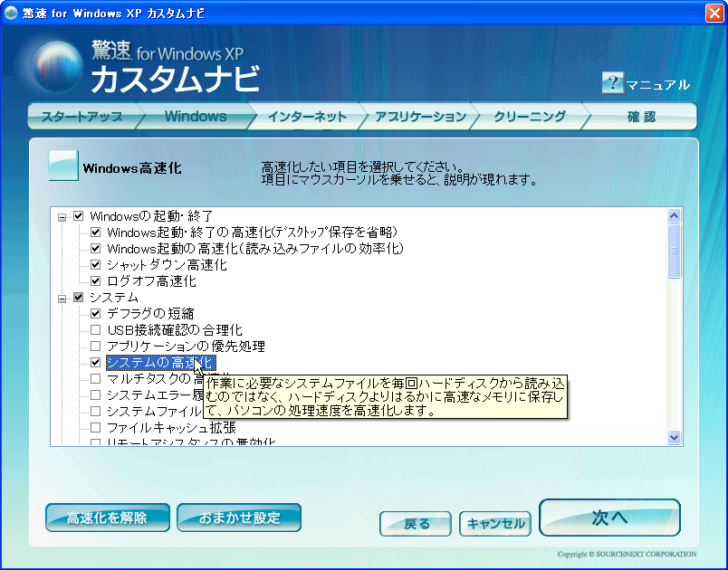Screen dimensions: 728x570
Task: Uncheck Windows起動の高速化 (読み込みファイル) checkbox
Action: tap(96, 249)
